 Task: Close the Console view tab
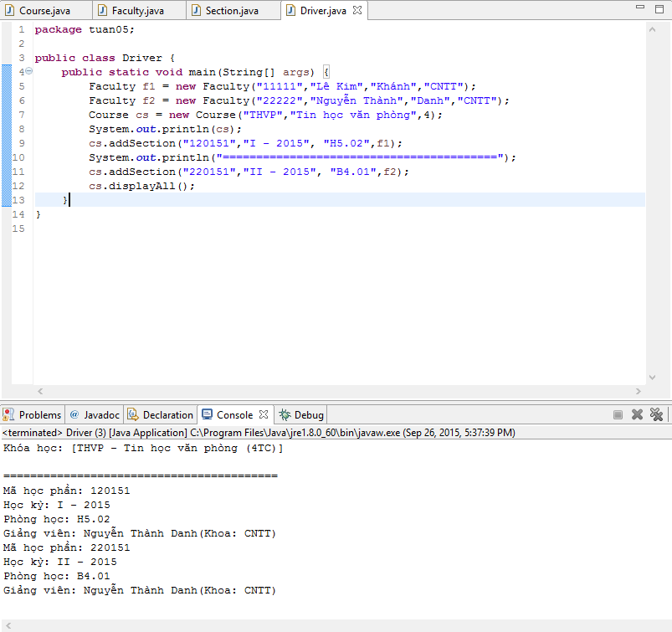click(264, 414)
